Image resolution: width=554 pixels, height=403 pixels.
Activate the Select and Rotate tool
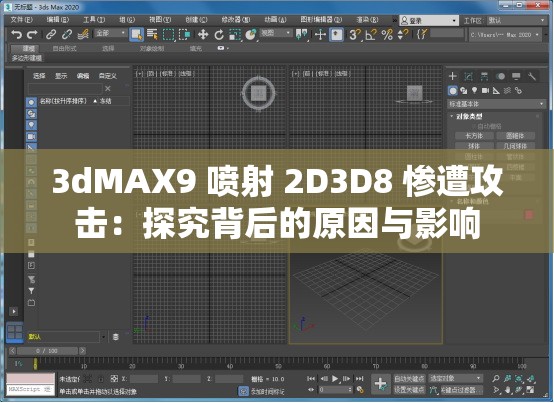point(219,35)
